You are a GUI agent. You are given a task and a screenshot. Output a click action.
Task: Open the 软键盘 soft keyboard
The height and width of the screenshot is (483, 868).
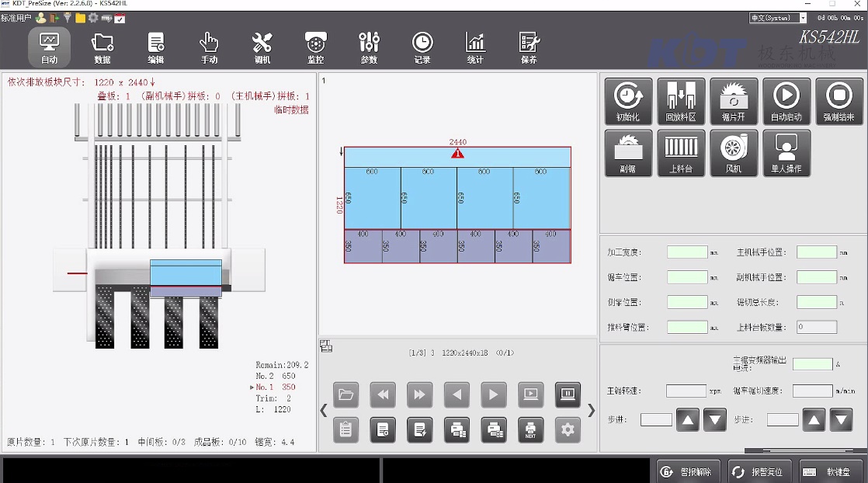click(x=830, y=471)
